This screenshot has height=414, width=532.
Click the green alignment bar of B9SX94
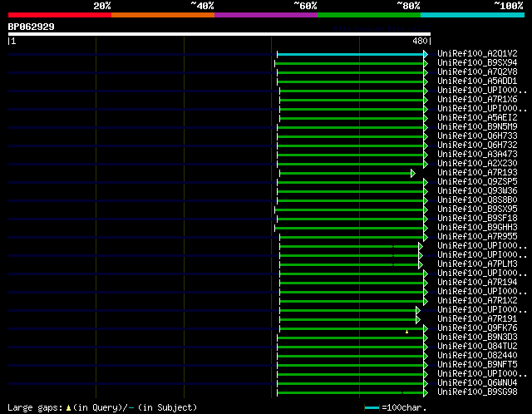click(349, 63)
